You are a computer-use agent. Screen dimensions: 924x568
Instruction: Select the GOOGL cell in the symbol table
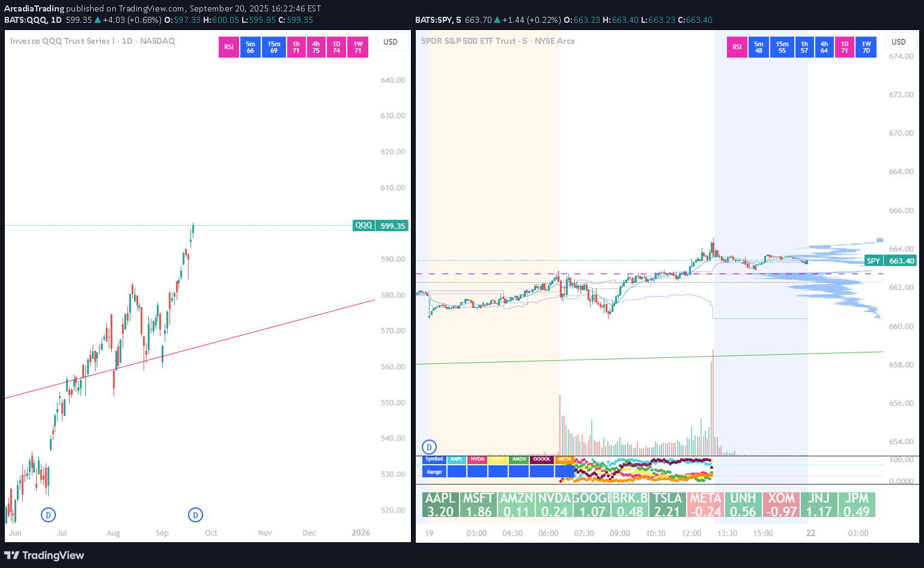(542, 459)
